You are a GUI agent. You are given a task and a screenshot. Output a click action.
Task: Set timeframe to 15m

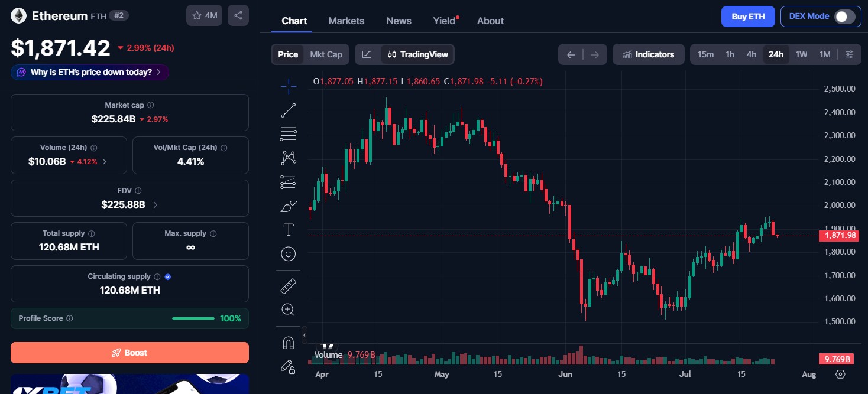[x=705, y=54]
